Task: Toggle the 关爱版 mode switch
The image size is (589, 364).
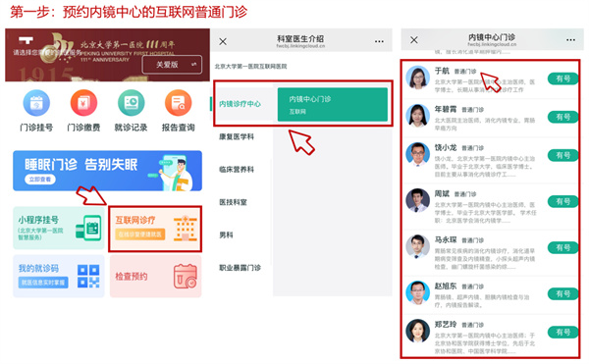Action: click(x=172, y=65)
